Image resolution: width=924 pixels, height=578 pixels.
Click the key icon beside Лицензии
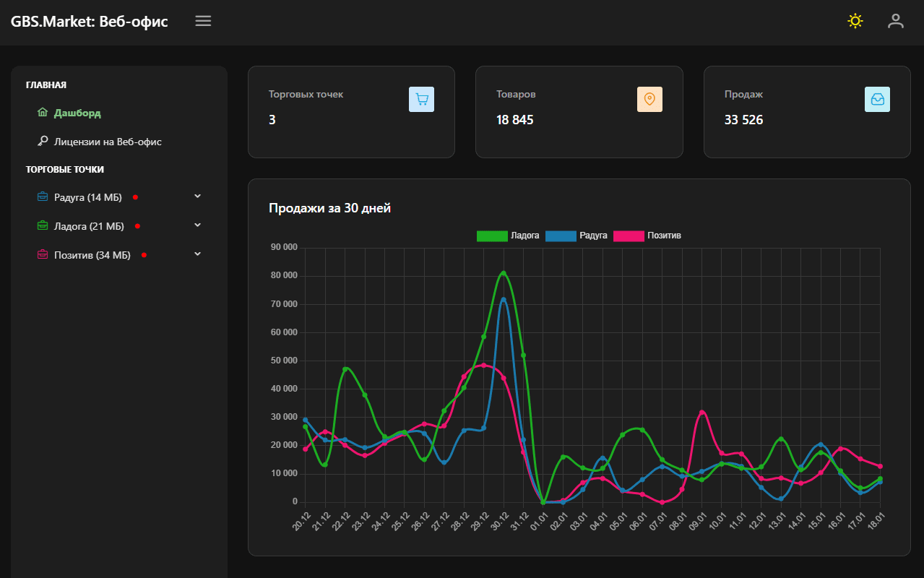point(43,142)
